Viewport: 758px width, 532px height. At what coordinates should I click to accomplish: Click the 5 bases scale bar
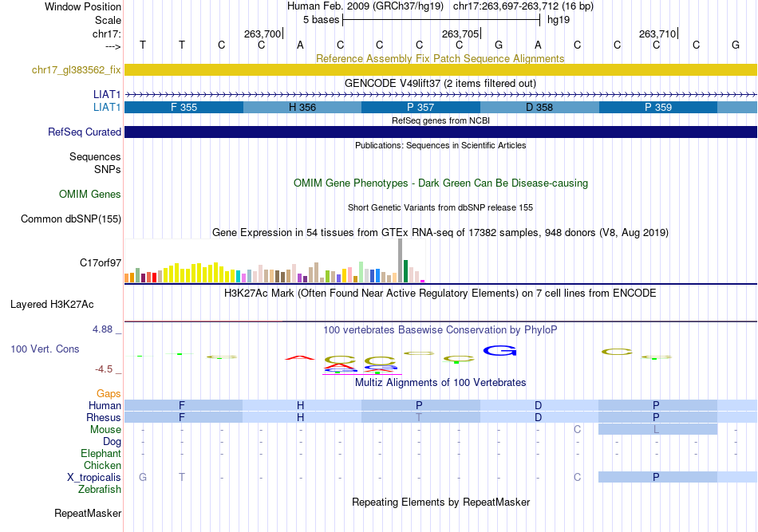(x=441, y=20)
